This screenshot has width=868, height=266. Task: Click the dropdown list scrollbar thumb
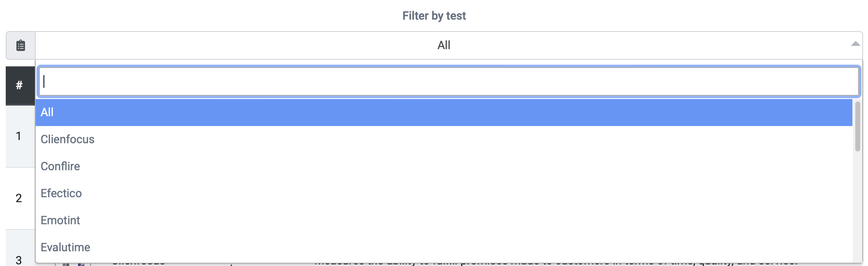[857, 126]
